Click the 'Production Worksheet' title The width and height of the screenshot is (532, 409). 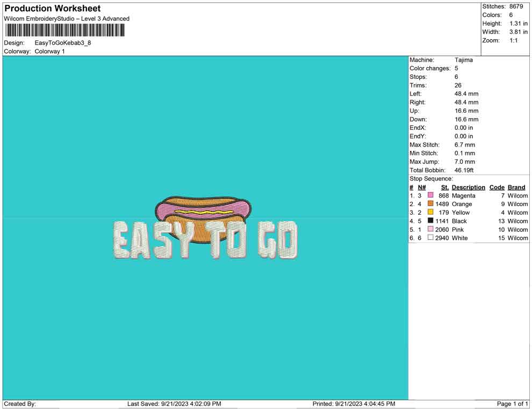point(53,9)
